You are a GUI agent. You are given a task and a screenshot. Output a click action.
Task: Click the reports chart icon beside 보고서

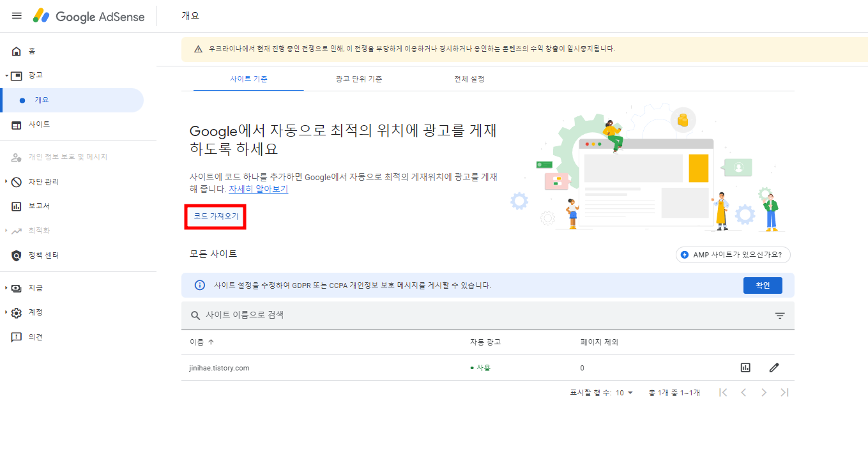[17, 206]
